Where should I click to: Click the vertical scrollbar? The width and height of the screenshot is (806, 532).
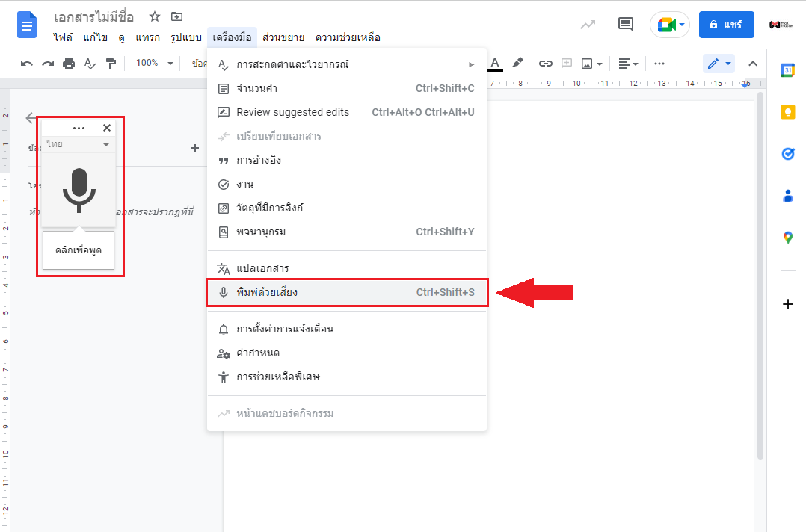click(760, 276)
